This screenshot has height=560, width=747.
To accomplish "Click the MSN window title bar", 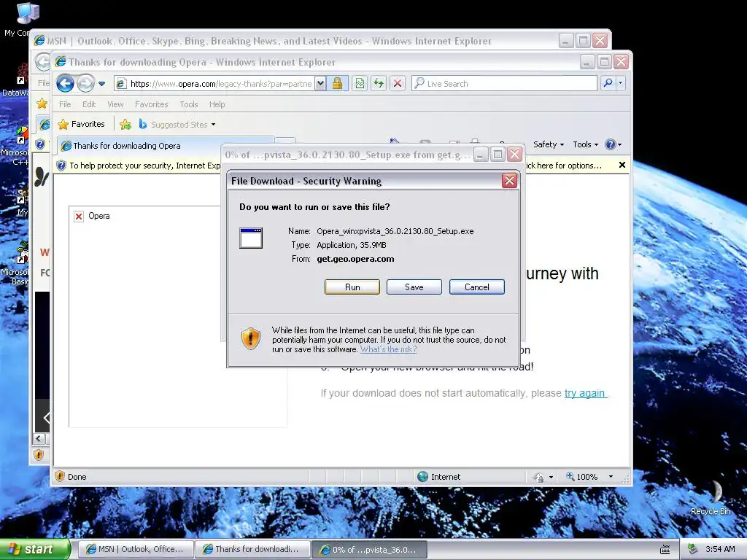I will [x=295, y=41].
